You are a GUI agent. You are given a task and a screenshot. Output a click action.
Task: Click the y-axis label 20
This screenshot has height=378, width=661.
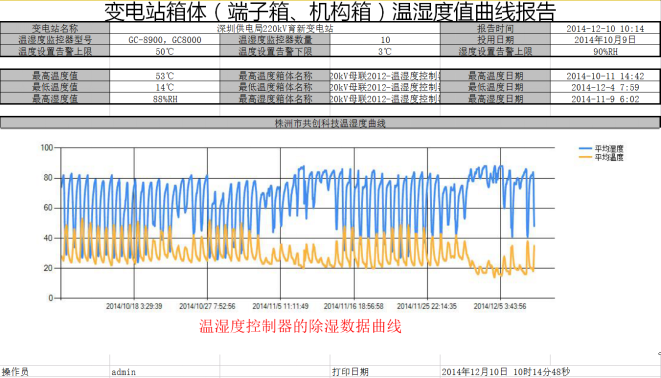click(x=48, y=268)
